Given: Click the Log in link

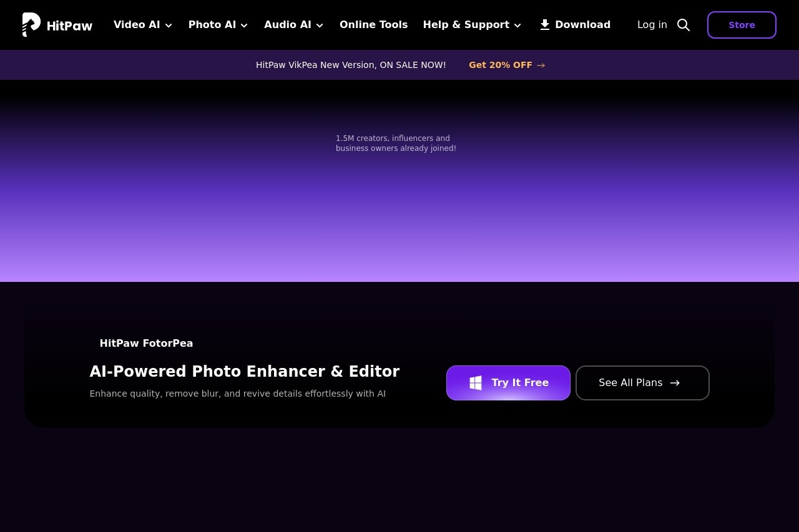Looking at the screenshot, I should [652, 25].
